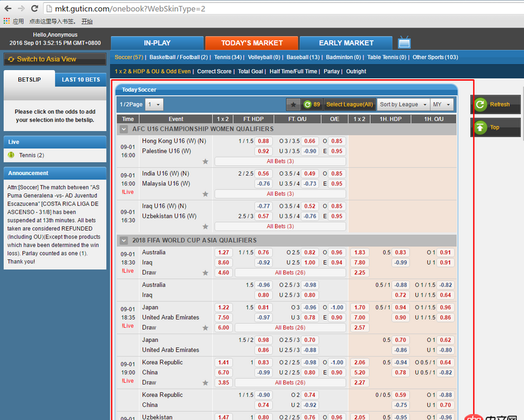This screenshot has height=420, width=524.
Task: Favorite the Australia vs Iraq match star
Action: (x=205, y=273)
